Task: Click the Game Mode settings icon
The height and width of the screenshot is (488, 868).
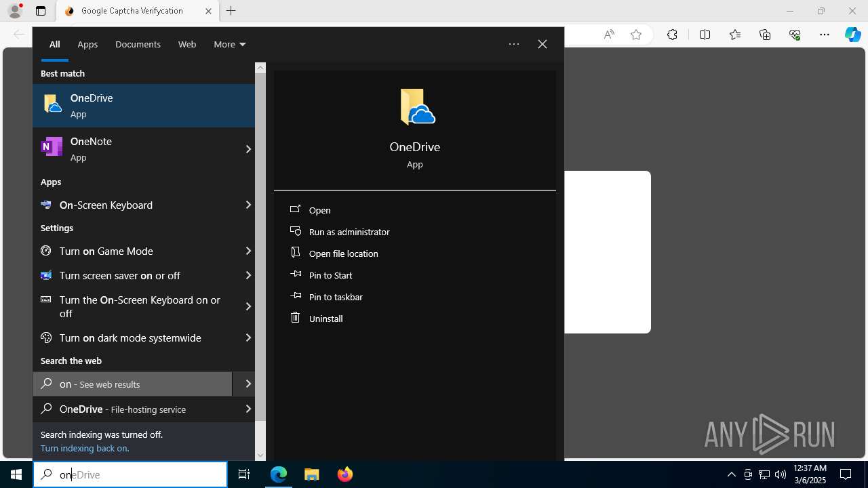Action: [46, 251]
